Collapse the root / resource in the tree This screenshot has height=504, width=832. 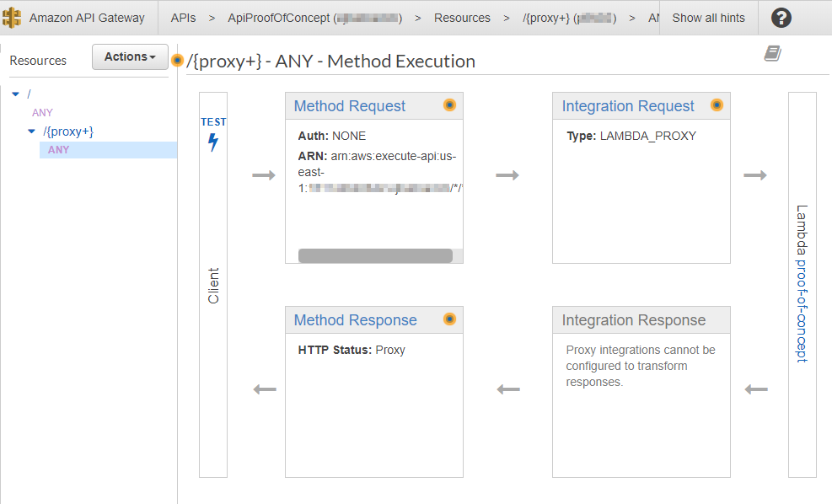[15, 94]
